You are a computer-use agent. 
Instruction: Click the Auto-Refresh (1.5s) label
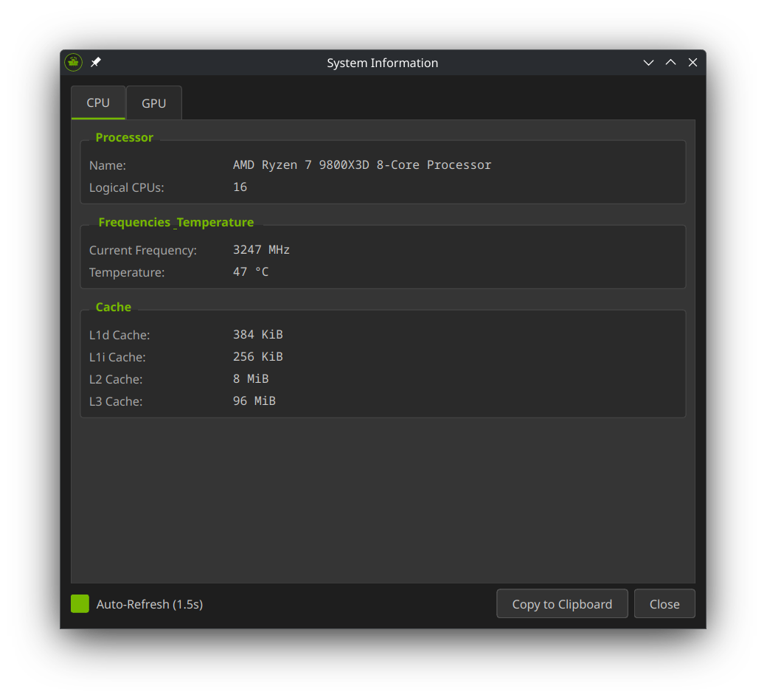[x=150, y=604]
